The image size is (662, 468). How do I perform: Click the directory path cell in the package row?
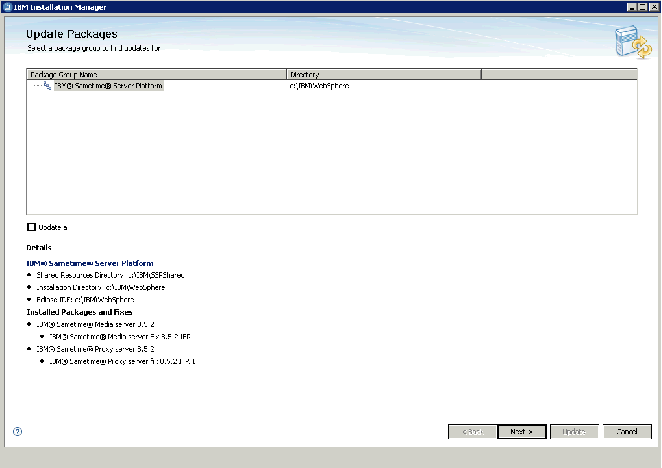point(320,86)
